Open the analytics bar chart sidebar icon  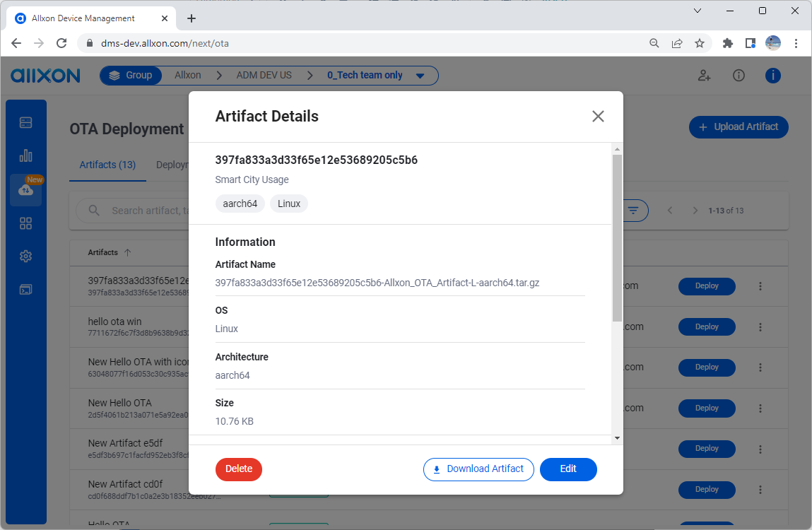coord(25,155)
